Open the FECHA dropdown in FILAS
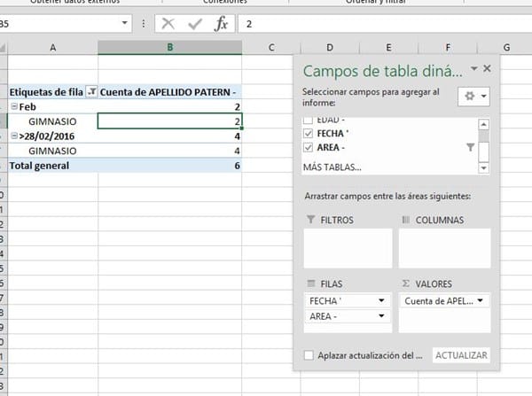 pos(381,301)
